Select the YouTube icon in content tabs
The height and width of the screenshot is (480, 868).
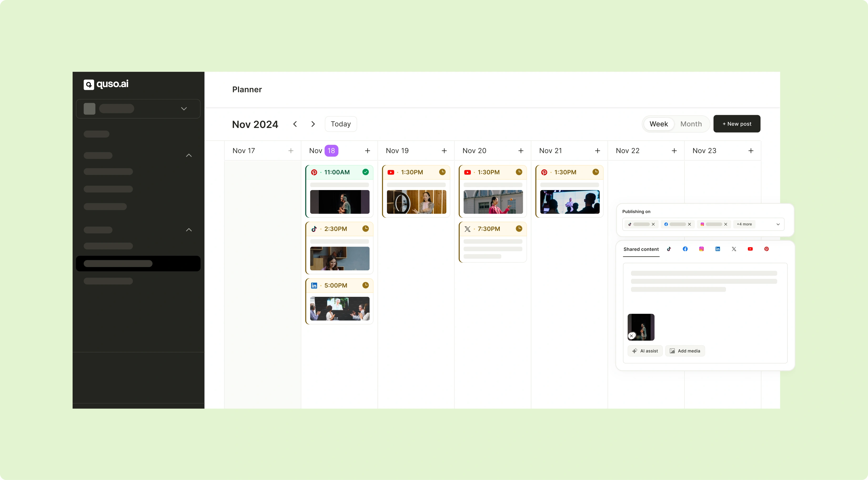[x=750, y=249]
